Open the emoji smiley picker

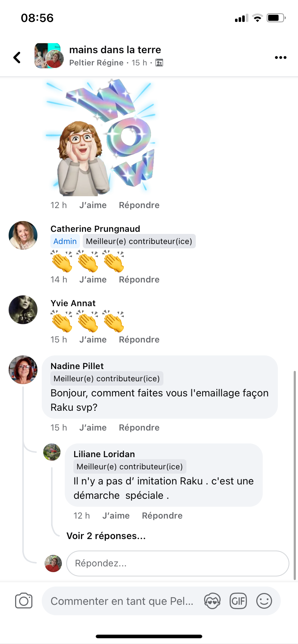click(264, 601)
